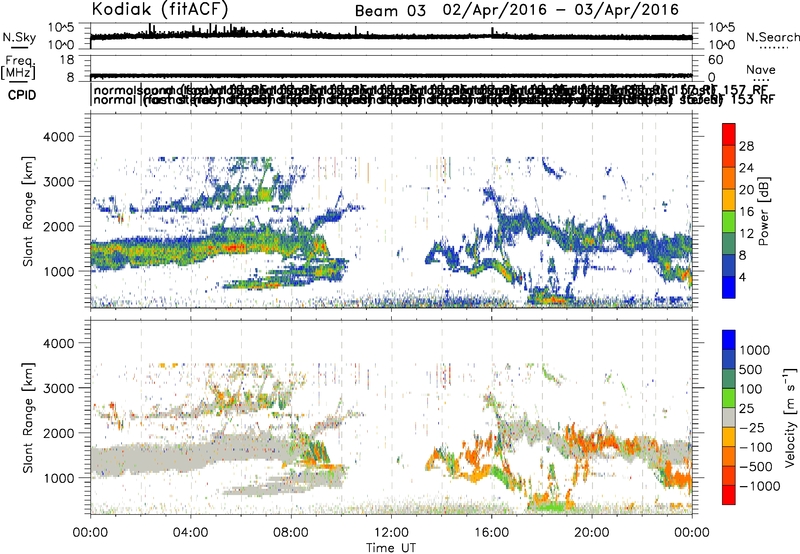The height and width of the screenshot is (554, 800).
Task: Click the 10^0 tick beside N.Sky
Action: pos(61,45)
